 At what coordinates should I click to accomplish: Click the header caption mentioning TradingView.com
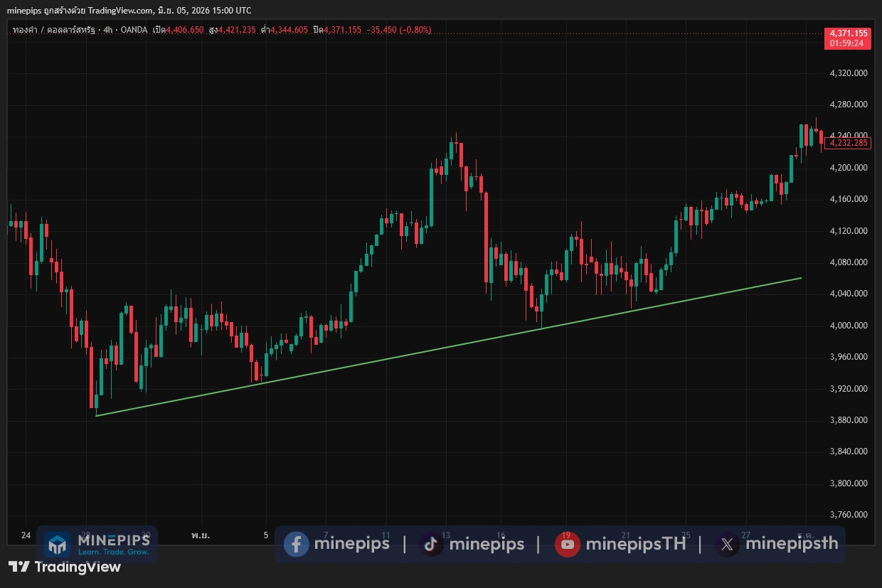(x=129, y=11)
